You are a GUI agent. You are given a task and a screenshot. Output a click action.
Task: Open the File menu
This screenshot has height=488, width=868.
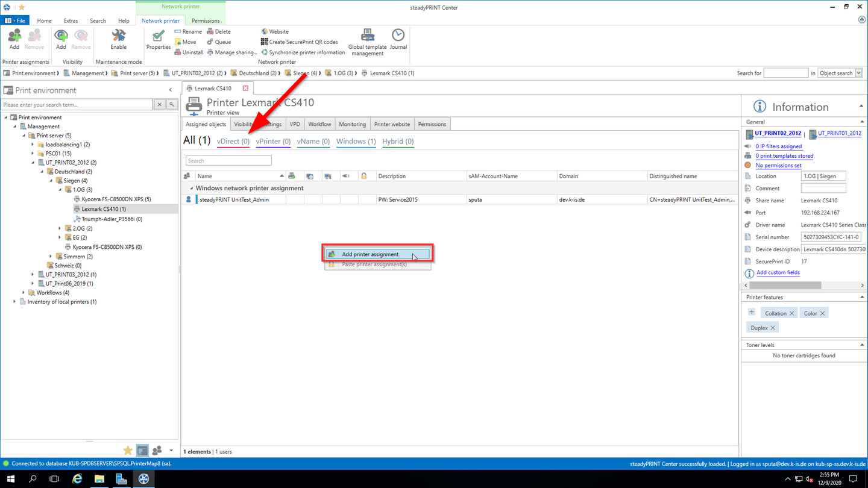point(15,20)
